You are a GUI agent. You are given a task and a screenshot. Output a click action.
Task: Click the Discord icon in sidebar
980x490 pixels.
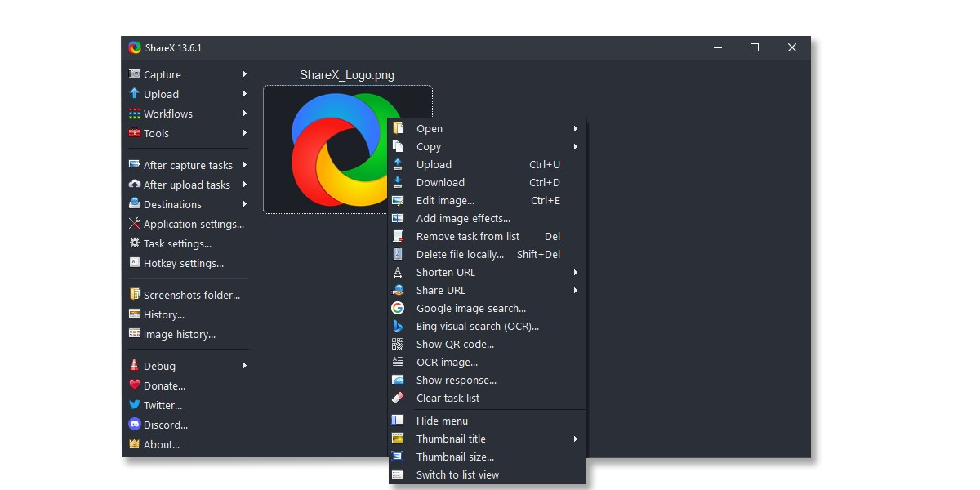(x=135, y=425)
